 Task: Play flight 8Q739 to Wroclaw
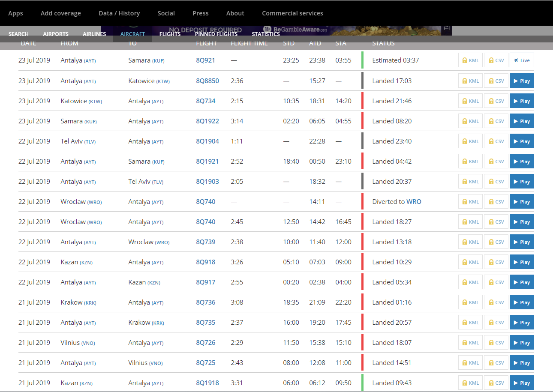(522, 242)
